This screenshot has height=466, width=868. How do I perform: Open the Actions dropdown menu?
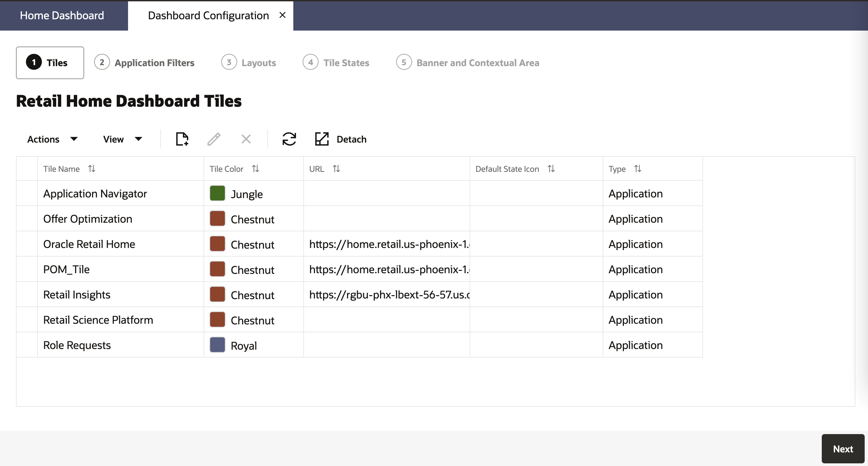point(52,139)
